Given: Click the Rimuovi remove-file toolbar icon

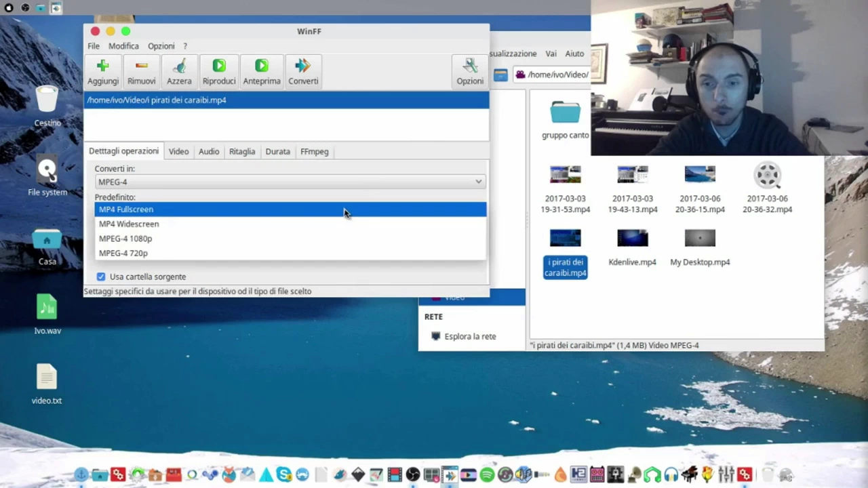Looking at the screenshot, I should 141,66.
